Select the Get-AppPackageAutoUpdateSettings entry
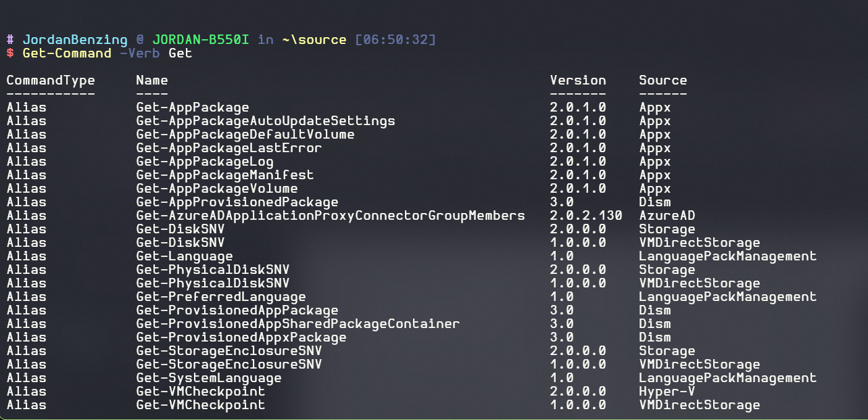Image resolution: width=868 pixels, height=420 pixels. [265, 120]
